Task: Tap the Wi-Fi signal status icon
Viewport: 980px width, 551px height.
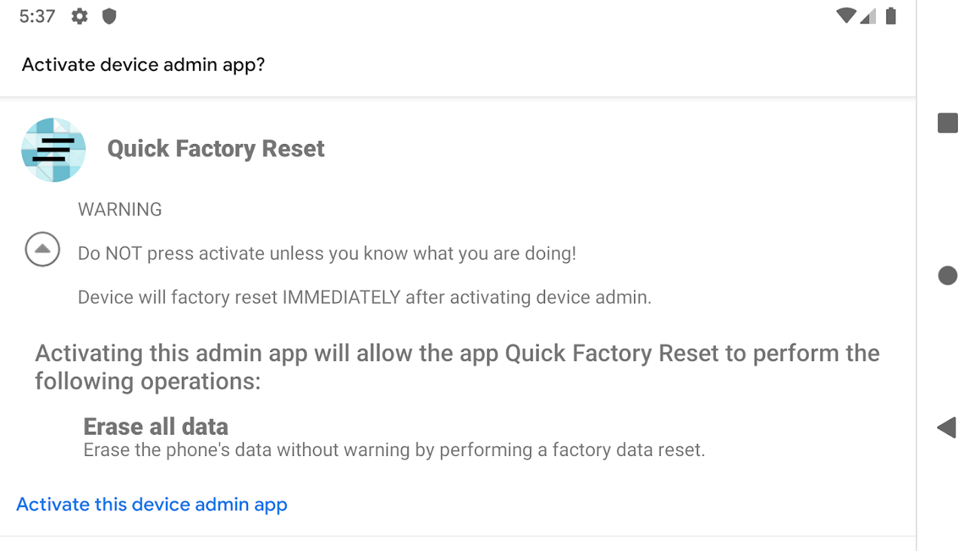Action: tap(846, 16)
